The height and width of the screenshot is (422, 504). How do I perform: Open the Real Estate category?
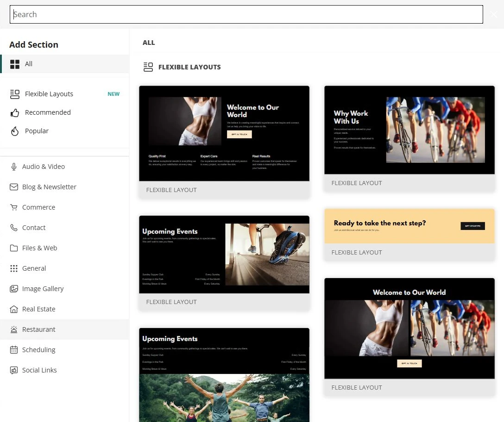64,309
